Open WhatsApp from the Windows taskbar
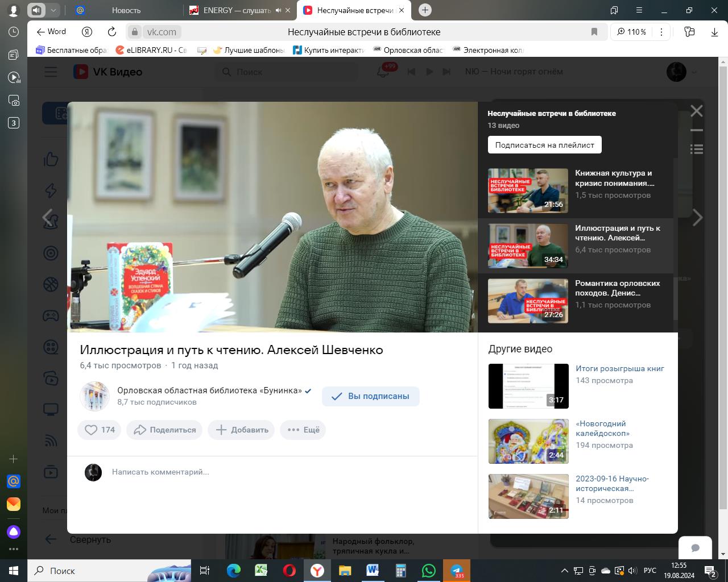 [x=428, y=571]
